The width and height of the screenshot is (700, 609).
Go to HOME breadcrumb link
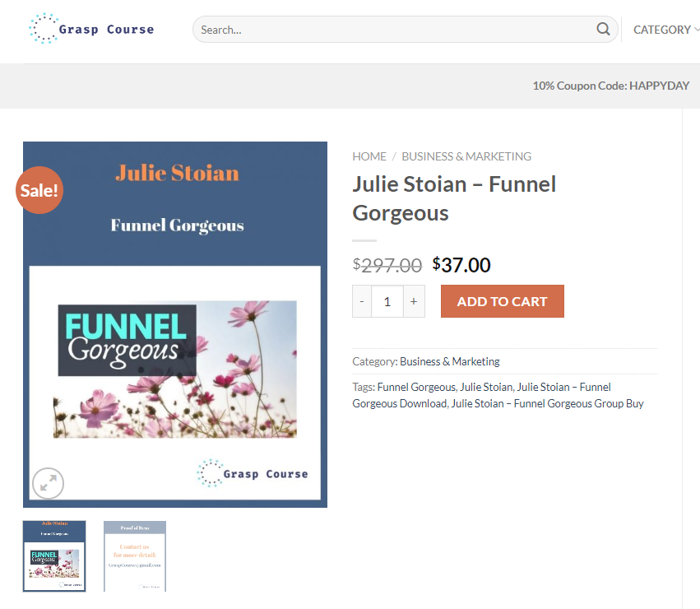(x=369, y=156)
